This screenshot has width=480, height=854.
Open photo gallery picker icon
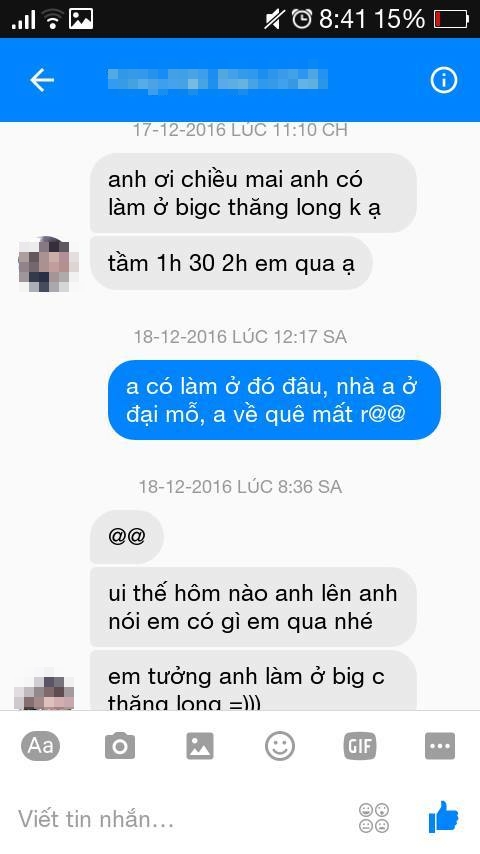click(200, 746)
